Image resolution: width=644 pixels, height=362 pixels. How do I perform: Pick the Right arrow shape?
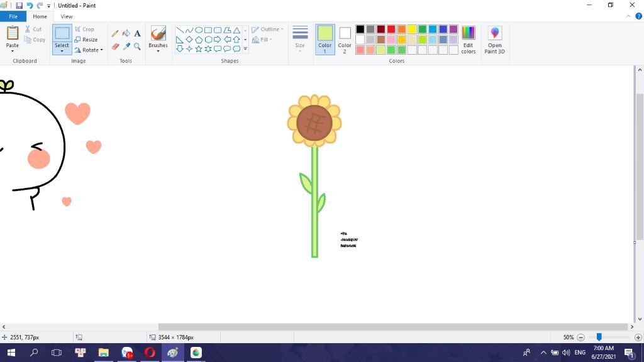point(218,40)
